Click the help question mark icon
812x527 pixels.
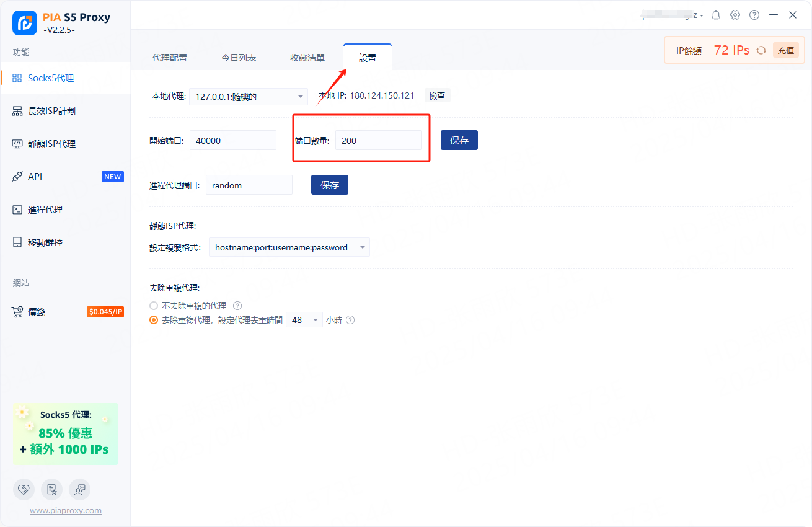point(754,15)
